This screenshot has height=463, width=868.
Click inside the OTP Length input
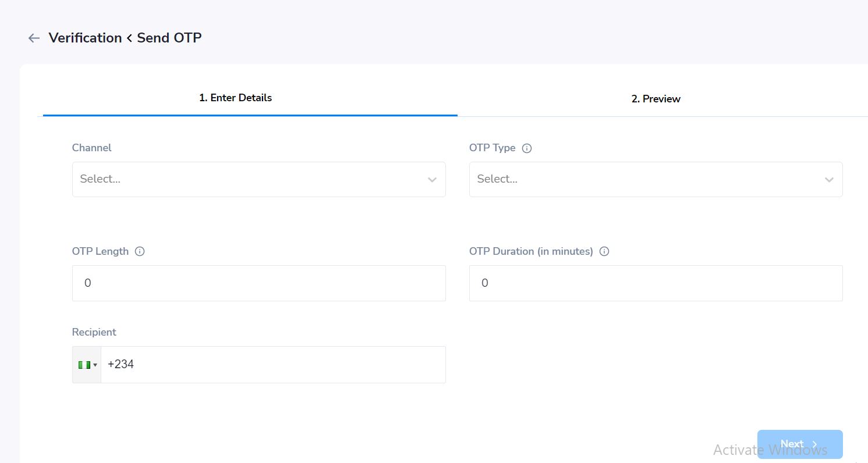click(259, 283)
